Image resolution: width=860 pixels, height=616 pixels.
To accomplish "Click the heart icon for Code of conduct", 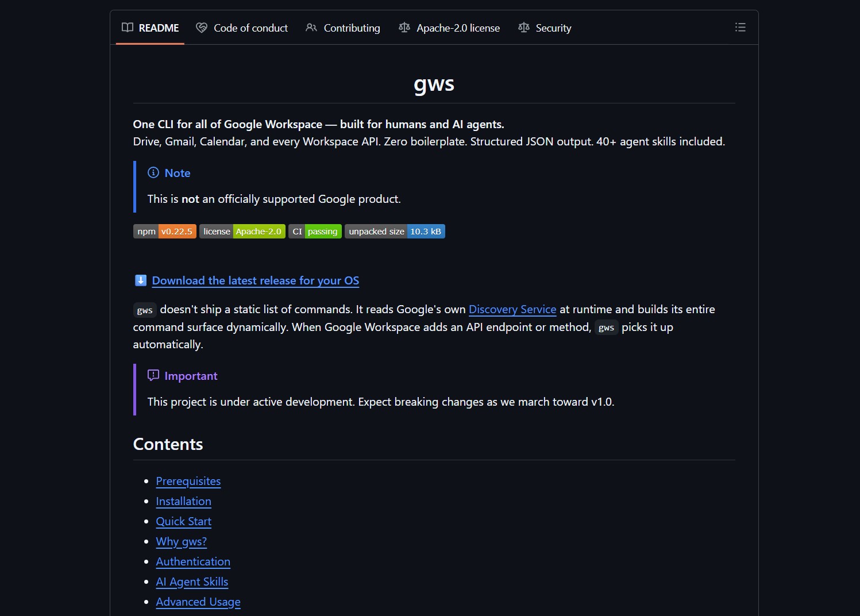I will [202, 28].
